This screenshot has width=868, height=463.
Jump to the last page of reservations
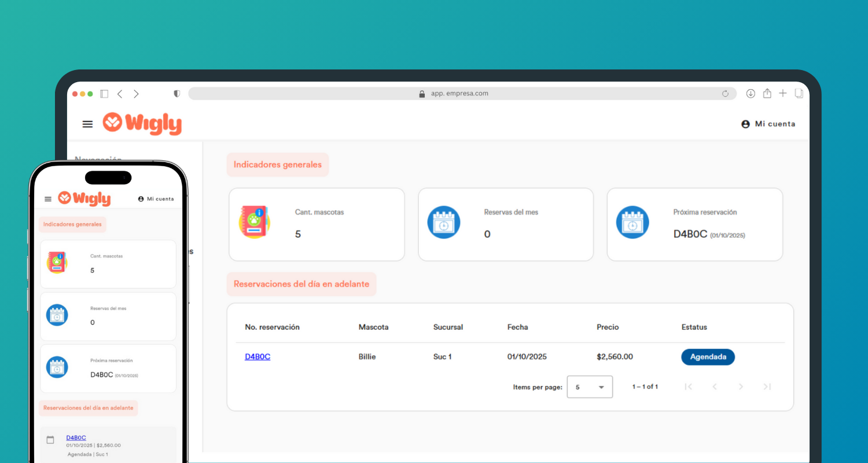pyautogui.click(x=767, y=387)
